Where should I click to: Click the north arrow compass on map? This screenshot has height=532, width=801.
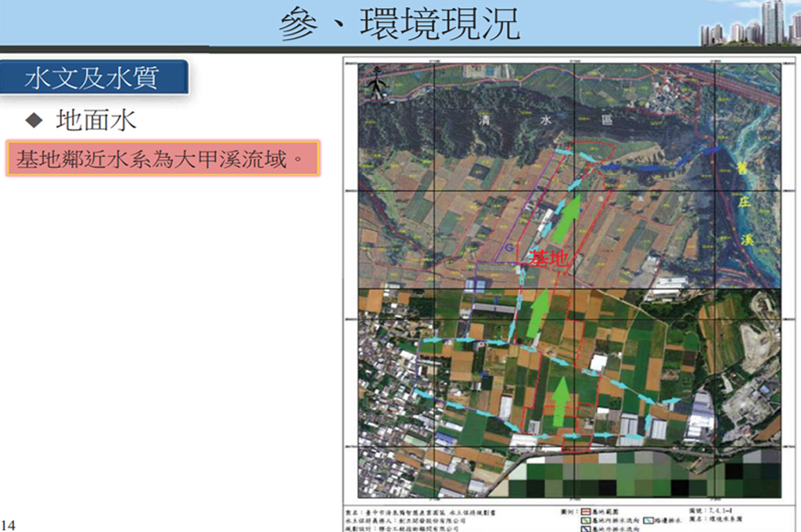378,84
